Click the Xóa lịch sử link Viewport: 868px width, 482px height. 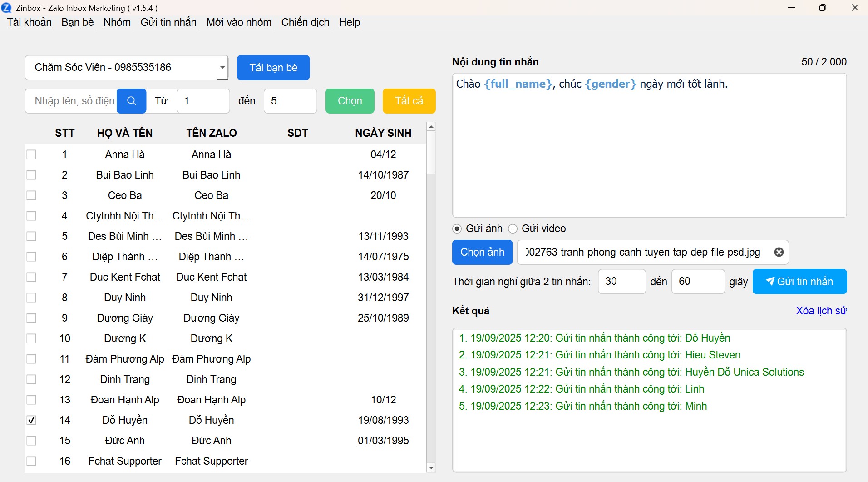click(821, 311)
